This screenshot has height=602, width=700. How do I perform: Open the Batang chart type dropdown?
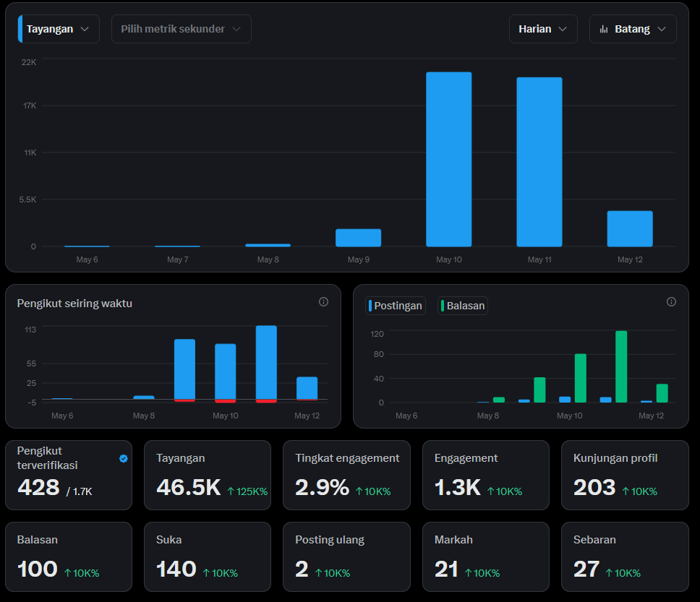[633, 29]
